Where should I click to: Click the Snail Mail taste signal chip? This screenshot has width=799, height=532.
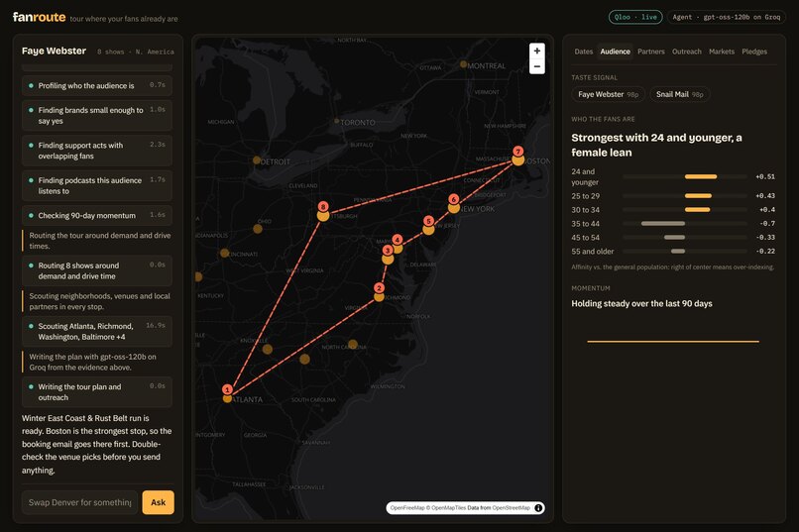[x=679, y=94]
